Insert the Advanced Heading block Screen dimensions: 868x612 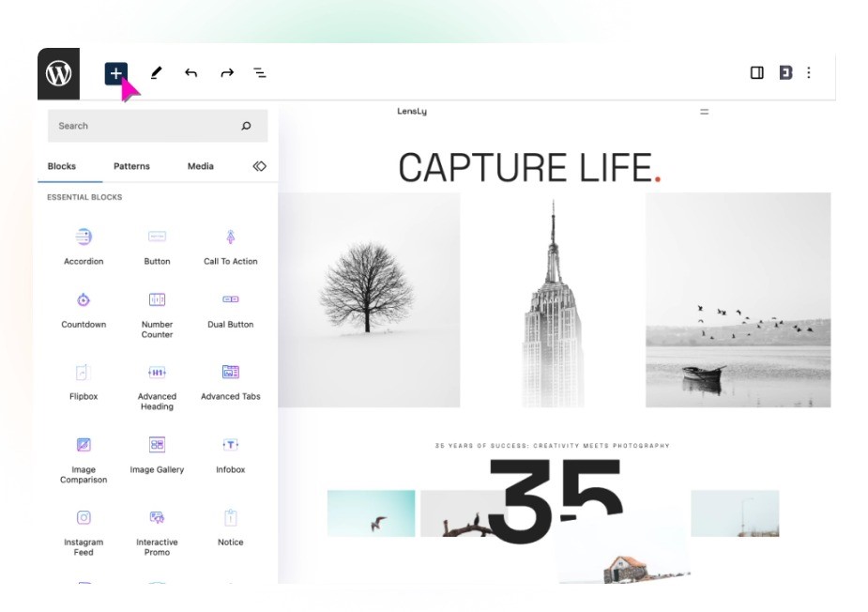point(158,387)
